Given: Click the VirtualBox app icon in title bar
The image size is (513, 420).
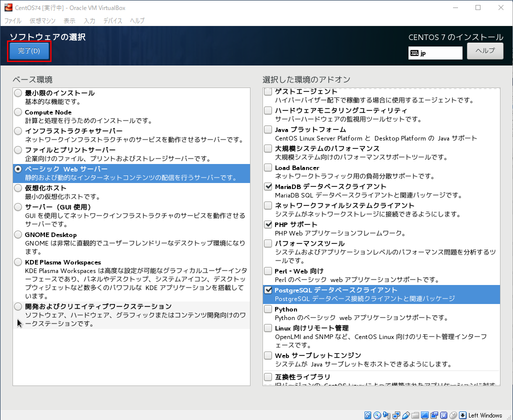Looking at the screenshot, I should coord(8,7).
